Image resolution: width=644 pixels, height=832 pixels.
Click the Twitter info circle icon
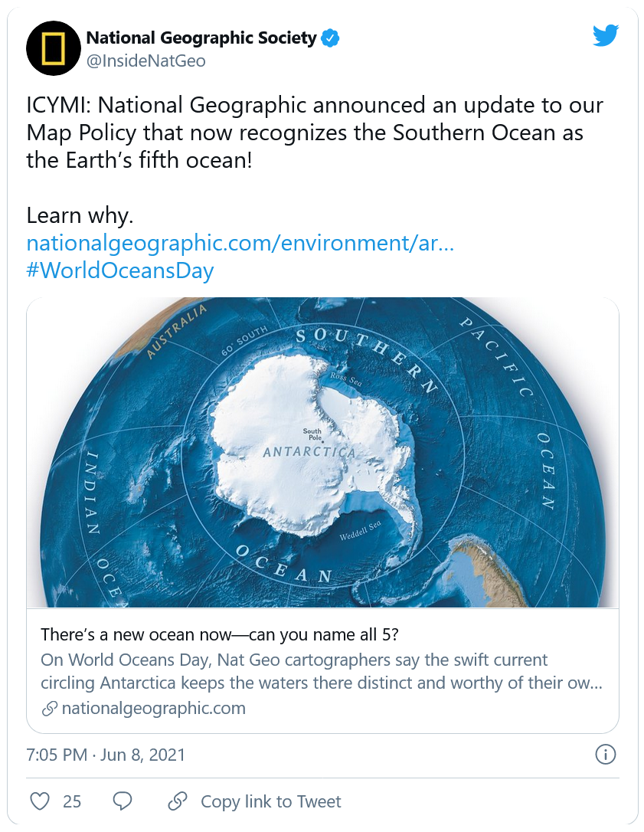pos(605,755)
